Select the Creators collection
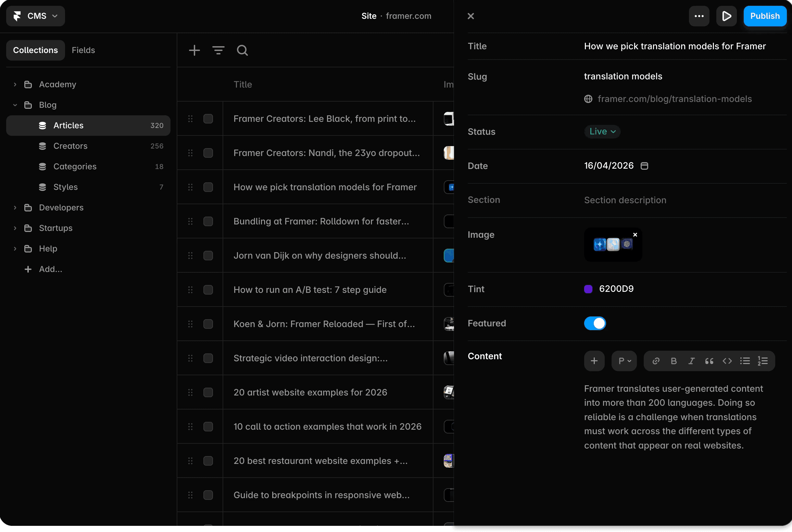Viewport: 792px width, 532px height. tap(70, 146)
